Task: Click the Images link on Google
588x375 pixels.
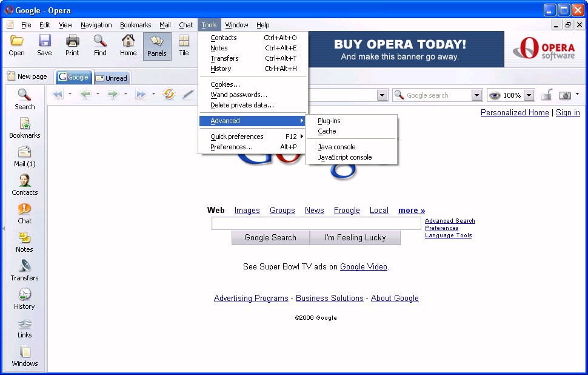Action: [247, 211]
